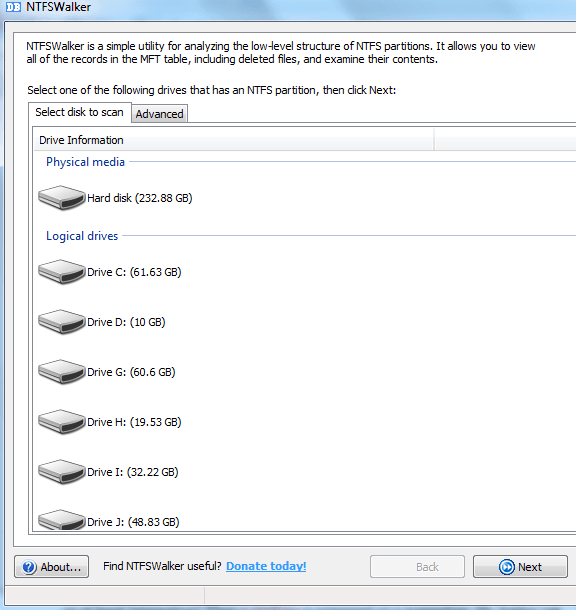Click the Next button
This screenshot has width=576, height=610.
pos(520,566)
